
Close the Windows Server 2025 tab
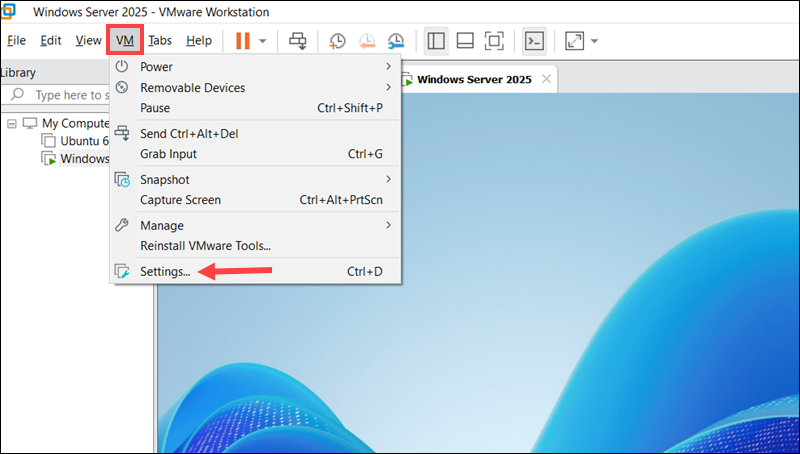[546, 79]
